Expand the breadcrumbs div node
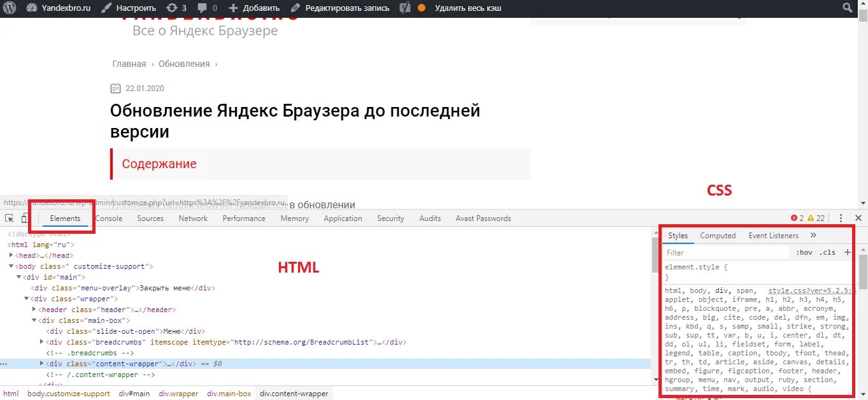The width and height of the screenshot is (868, 400). (x=42, y=342)
